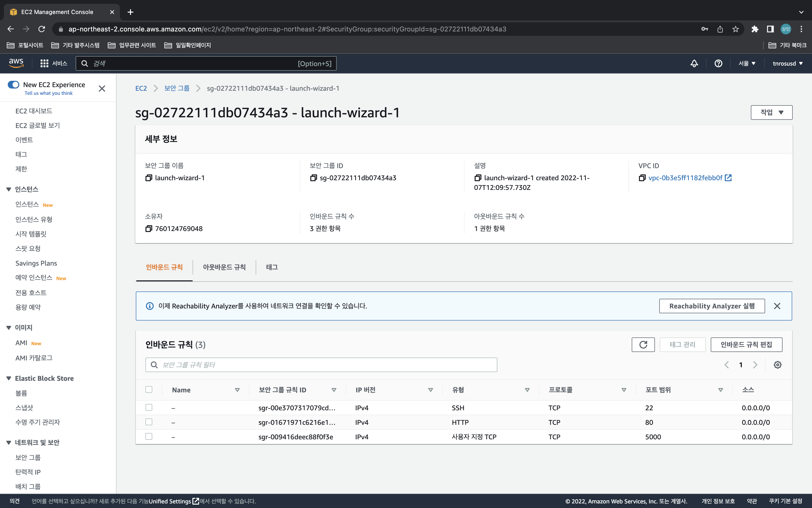Go back to the previous browser page

point(11,29)
